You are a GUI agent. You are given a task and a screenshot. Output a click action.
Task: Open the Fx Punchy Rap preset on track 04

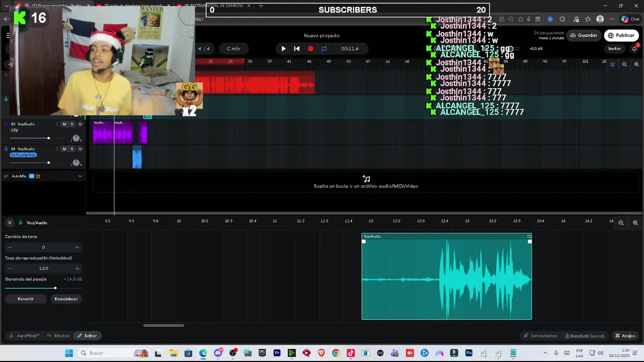pos(23,155)
